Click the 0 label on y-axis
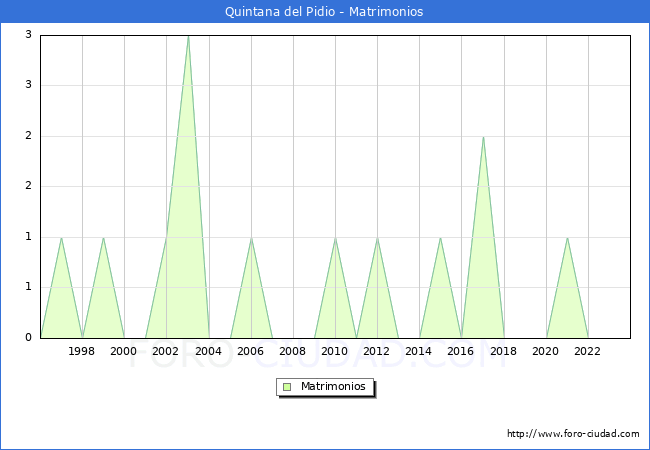The width and height of the screenshot is (650, 450). 29,338
